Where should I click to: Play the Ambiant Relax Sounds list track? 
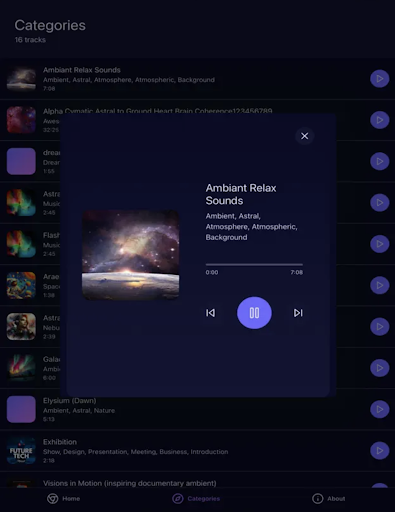coord(379,79)
